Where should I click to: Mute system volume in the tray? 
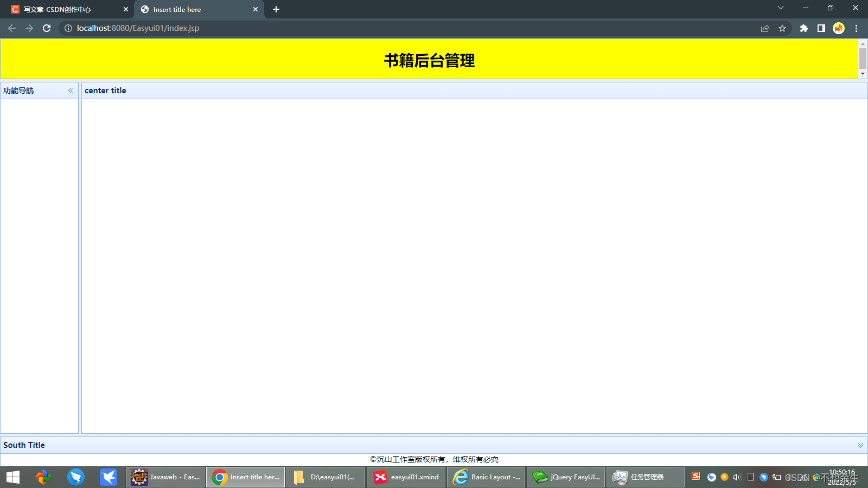tap(736, 477)
